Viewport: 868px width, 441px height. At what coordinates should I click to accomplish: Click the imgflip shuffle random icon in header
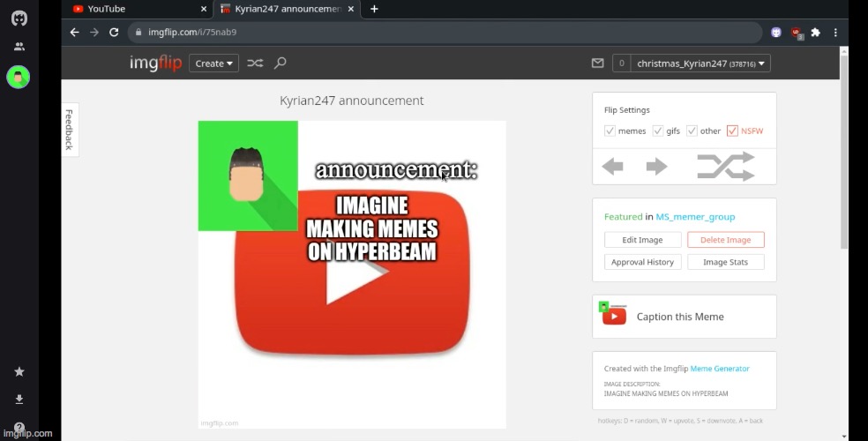[x=255, y=64]
